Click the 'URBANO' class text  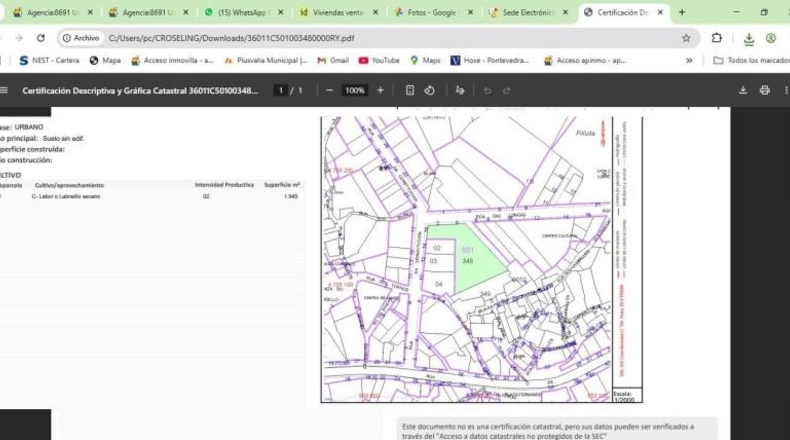click(29, 127)
